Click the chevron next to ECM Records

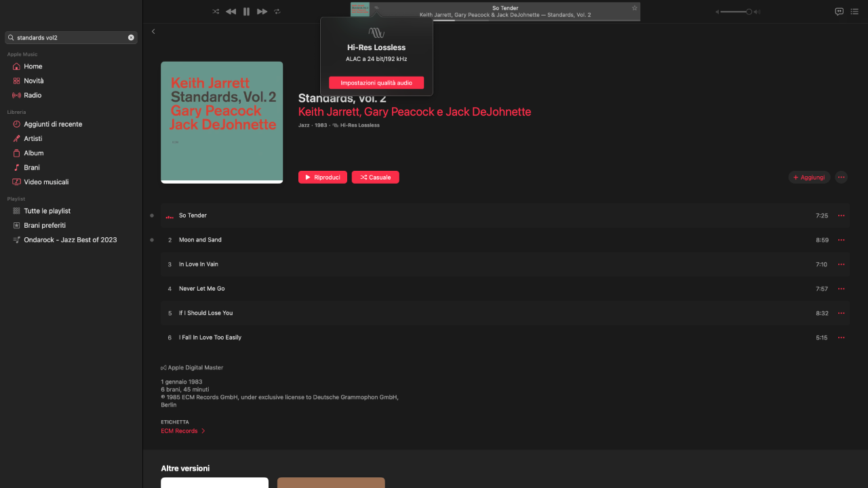203,431
